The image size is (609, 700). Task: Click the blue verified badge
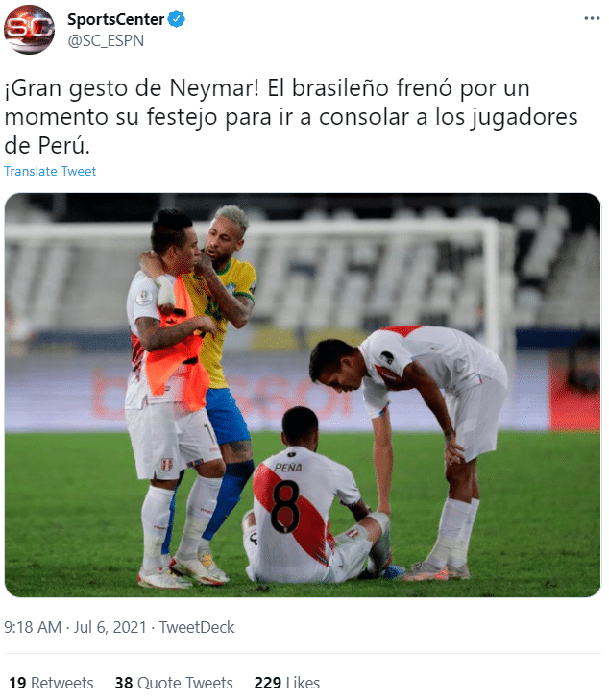tap(176, 19)
